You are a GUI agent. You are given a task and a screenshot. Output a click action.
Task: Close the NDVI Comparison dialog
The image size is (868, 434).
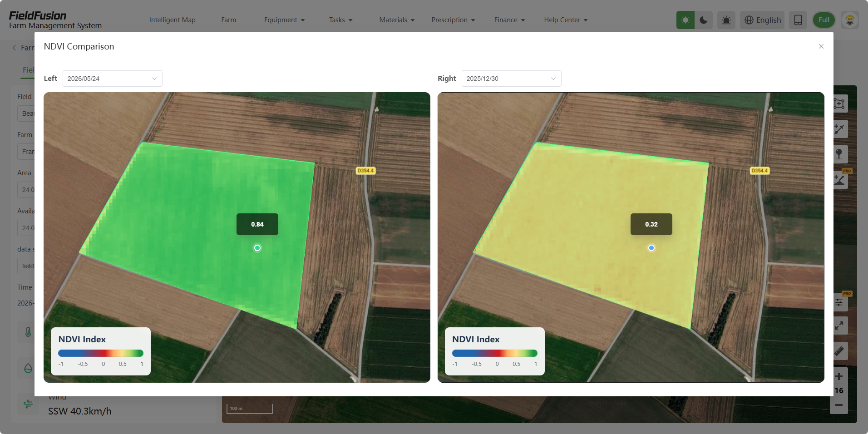pyautogui.click(x=821, y=46)
